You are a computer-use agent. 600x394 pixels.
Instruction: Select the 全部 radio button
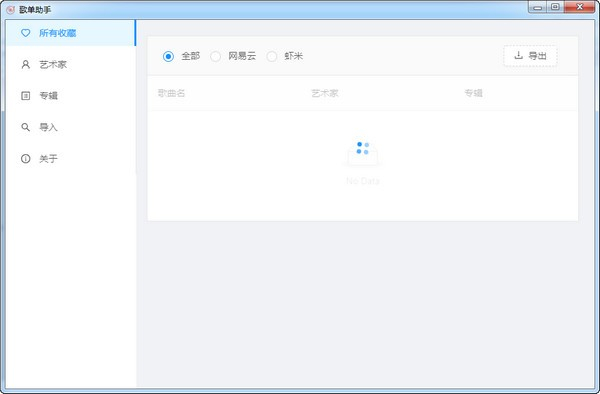tap(168, 56)
